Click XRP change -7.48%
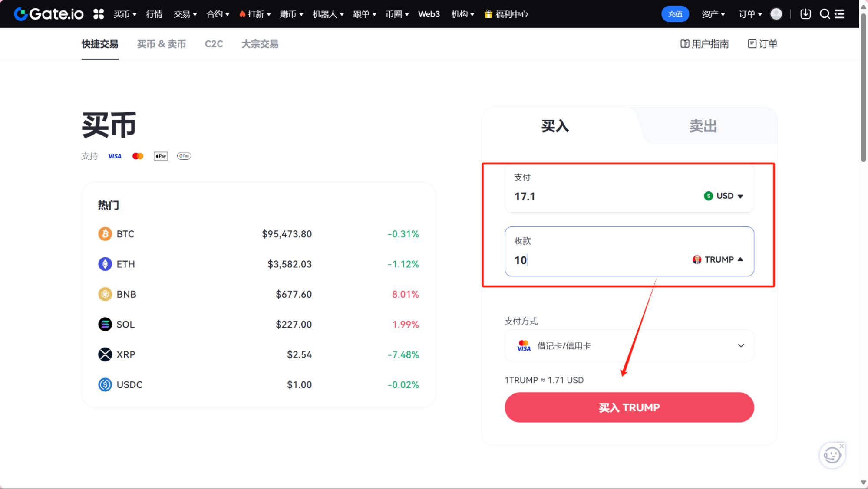868x489 pixels. click(403, 354)
